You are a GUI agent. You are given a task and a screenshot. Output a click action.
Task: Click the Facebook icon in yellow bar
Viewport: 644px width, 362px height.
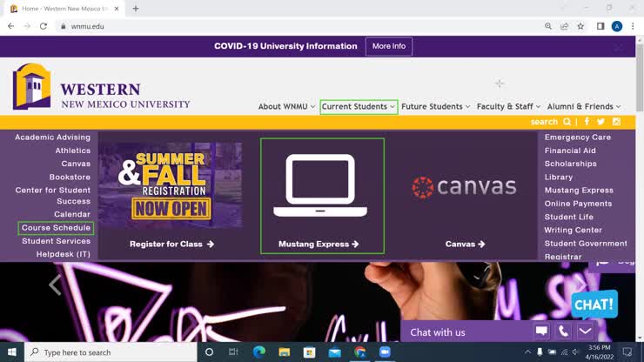point(587,122)
